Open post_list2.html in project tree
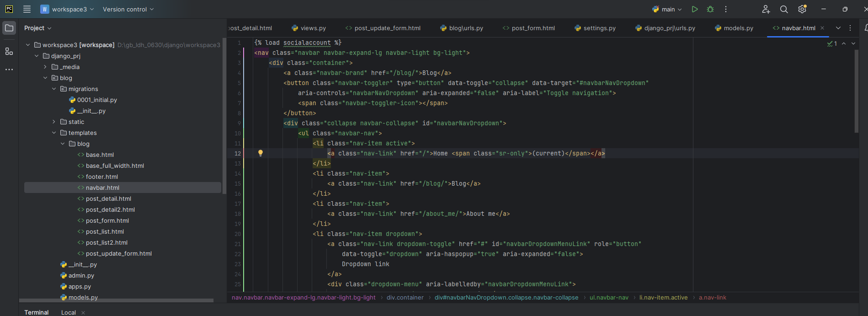The height and width of the screenshot is (316, 868). coord(102,242)
